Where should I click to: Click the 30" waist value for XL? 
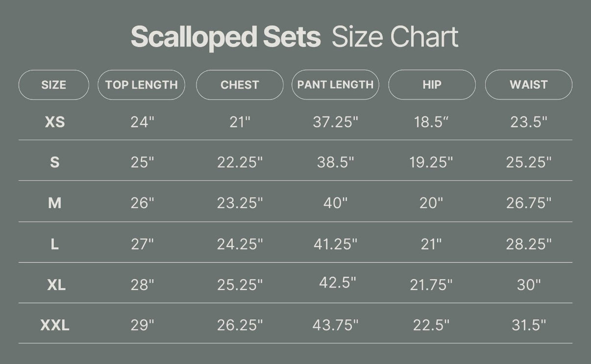click(x=529, y=285)
